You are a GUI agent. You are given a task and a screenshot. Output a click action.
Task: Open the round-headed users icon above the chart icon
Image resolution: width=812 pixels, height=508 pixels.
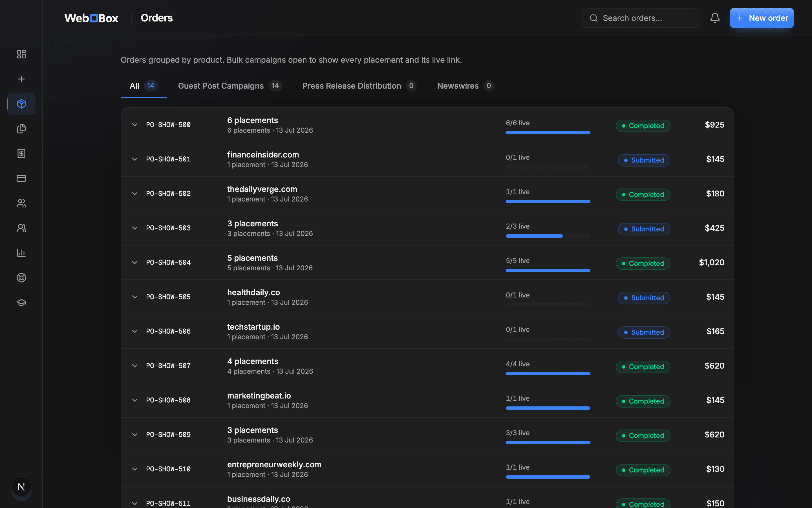coord(21,228)
